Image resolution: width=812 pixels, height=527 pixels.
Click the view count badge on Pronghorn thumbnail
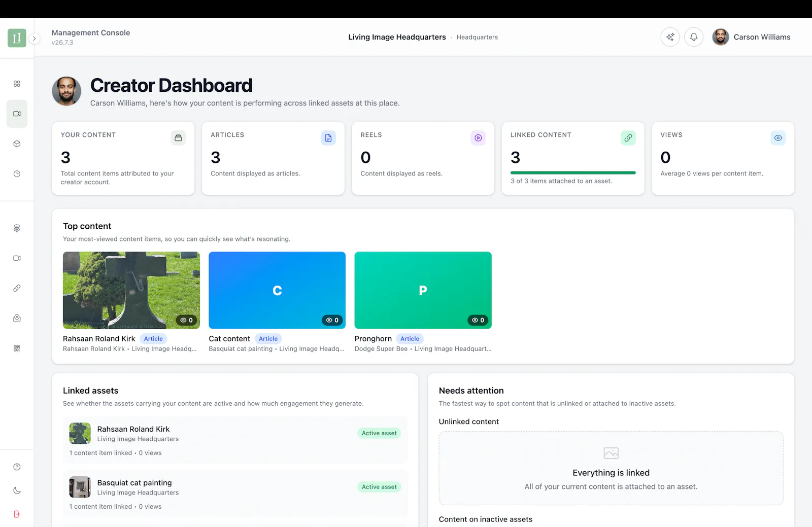tap(478, 320)
